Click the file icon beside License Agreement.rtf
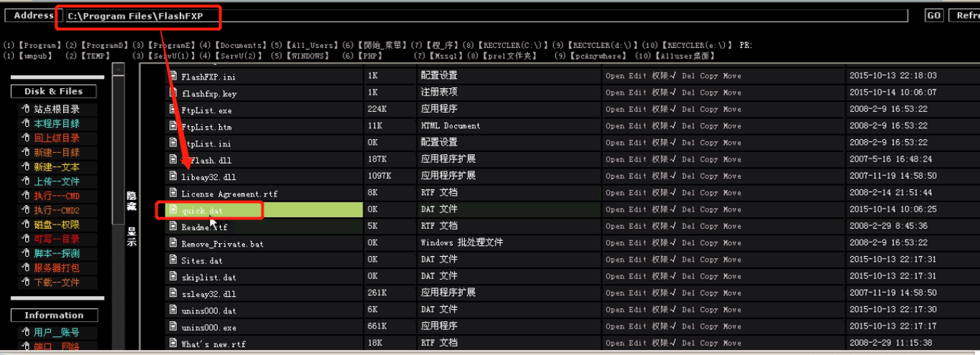 (172, 192)
